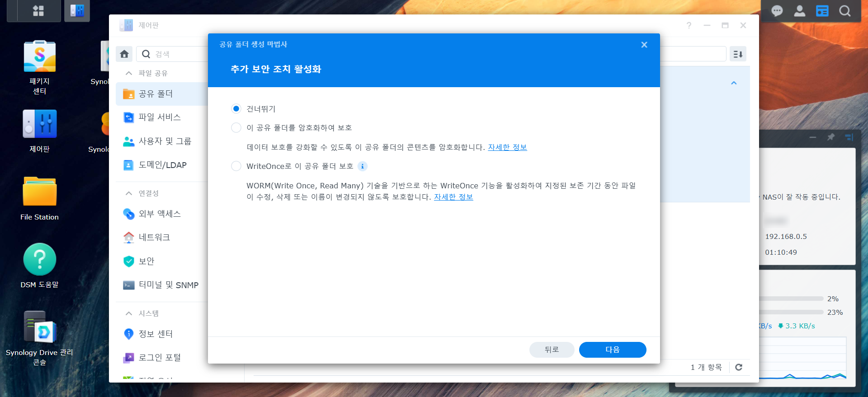Toggle the widgets panel icon

click(822, 11)
